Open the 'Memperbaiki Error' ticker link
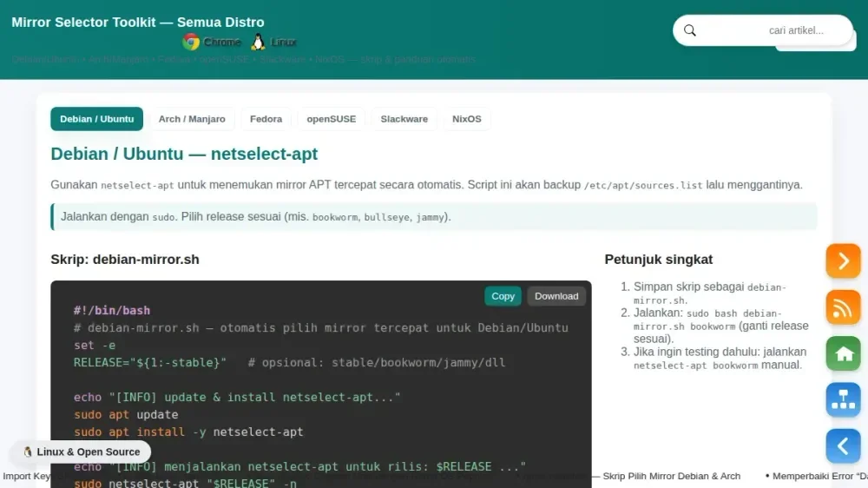This screenshot has width=868, height=488. [x=820, y=477]
